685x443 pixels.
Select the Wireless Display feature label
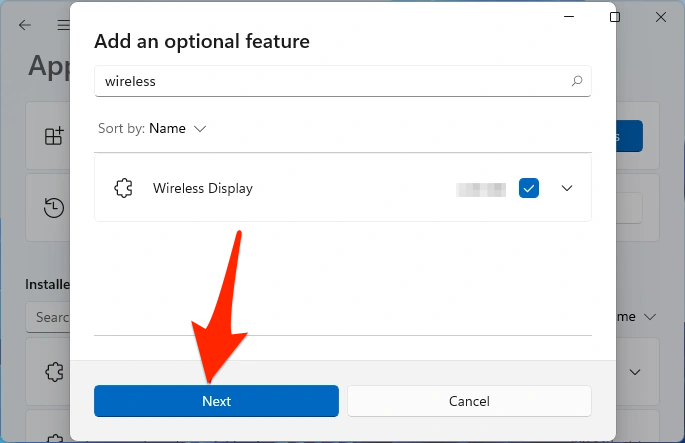(x=203, y=188)
